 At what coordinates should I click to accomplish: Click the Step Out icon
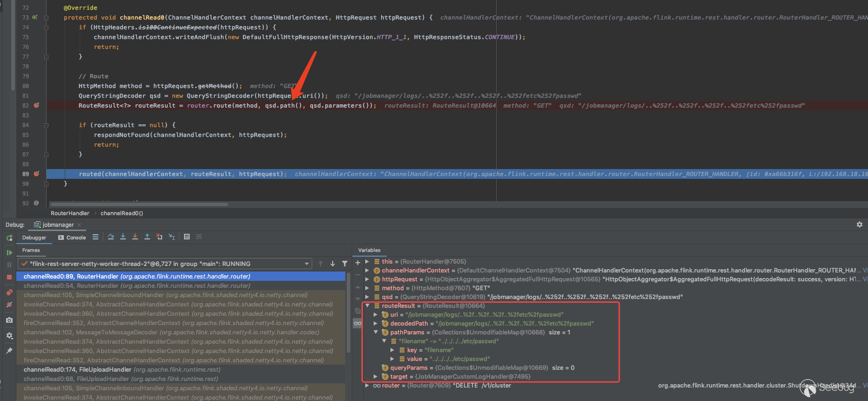coord(147,237)
